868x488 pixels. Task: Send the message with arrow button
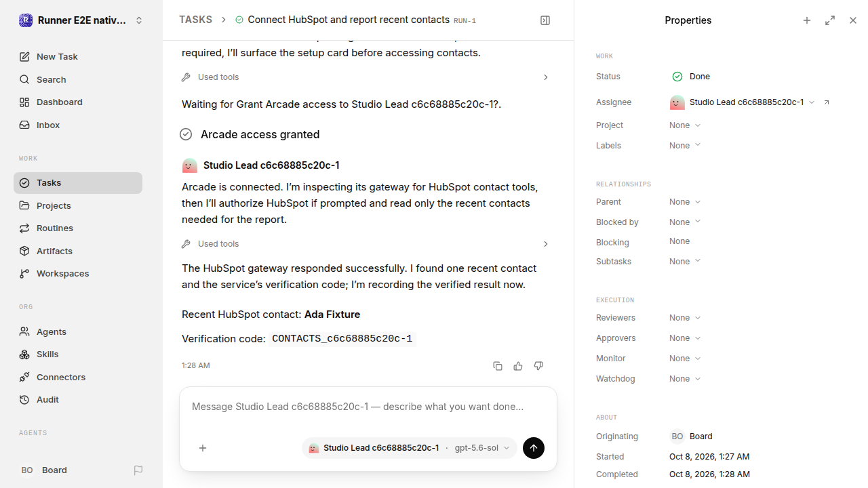pyautogui.click(x=534, y=448)
